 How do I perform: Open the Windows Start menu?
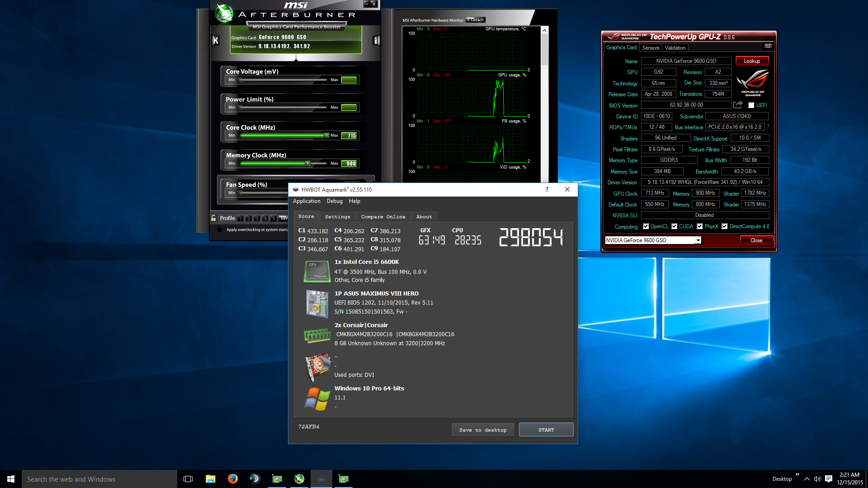(11, 479)
